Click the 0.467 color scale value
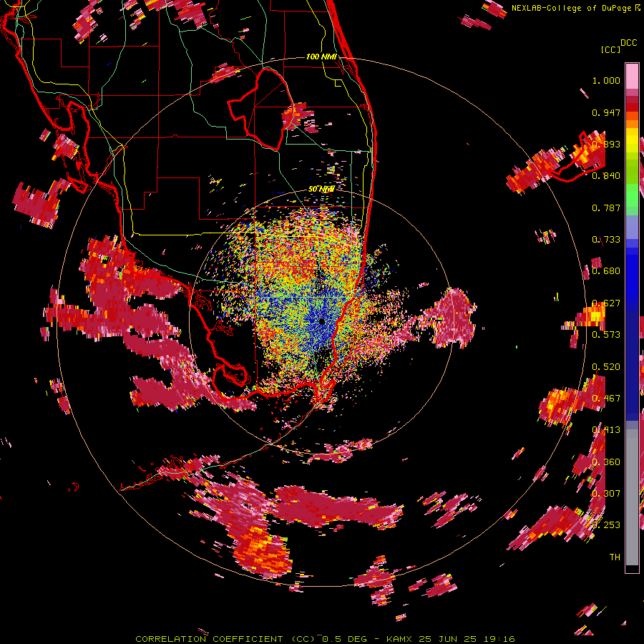The width and height of the screenshot is (644, 644). pos(606,399)
